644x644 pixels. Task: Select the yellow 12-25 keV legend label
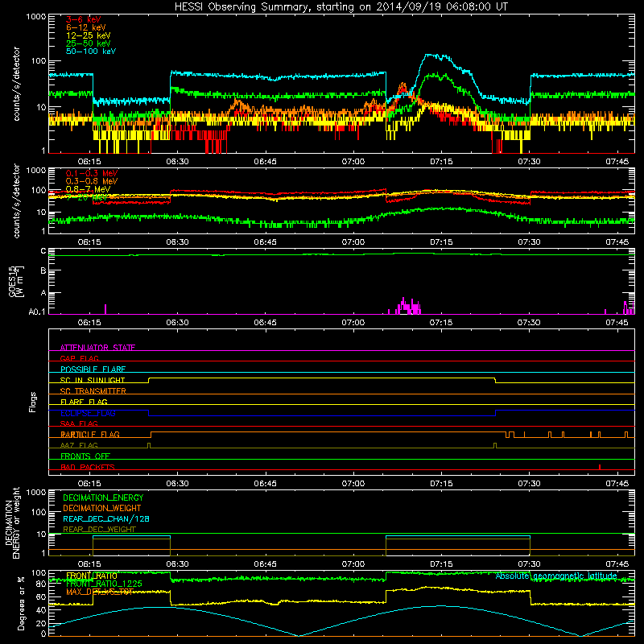pyautogui.click(x=89, y=35)
